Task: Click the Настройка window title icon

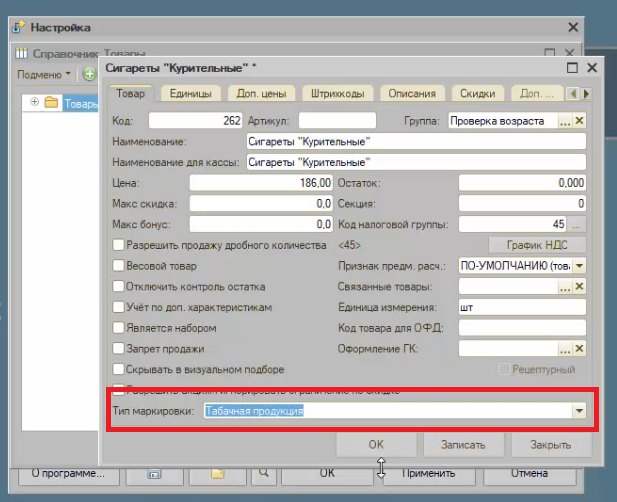Action: (x=18, y=27)
